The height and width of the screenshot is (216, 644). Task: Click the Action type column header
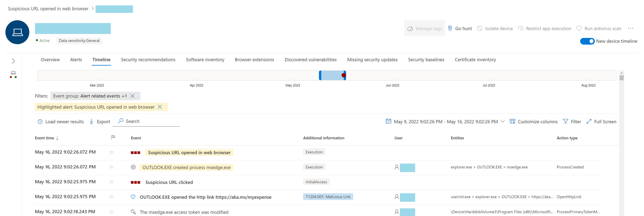pyautogui.click(x=567, y=138)
